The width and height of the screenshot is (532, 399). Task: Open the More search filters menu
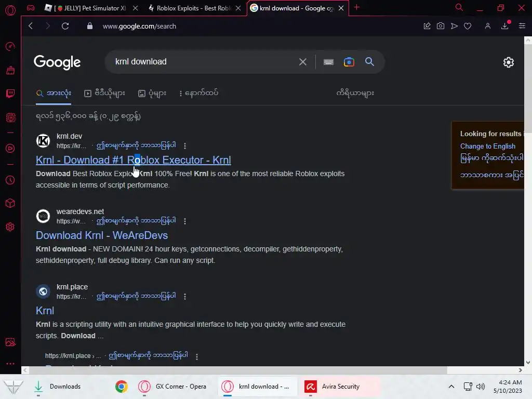pos(199,94)
